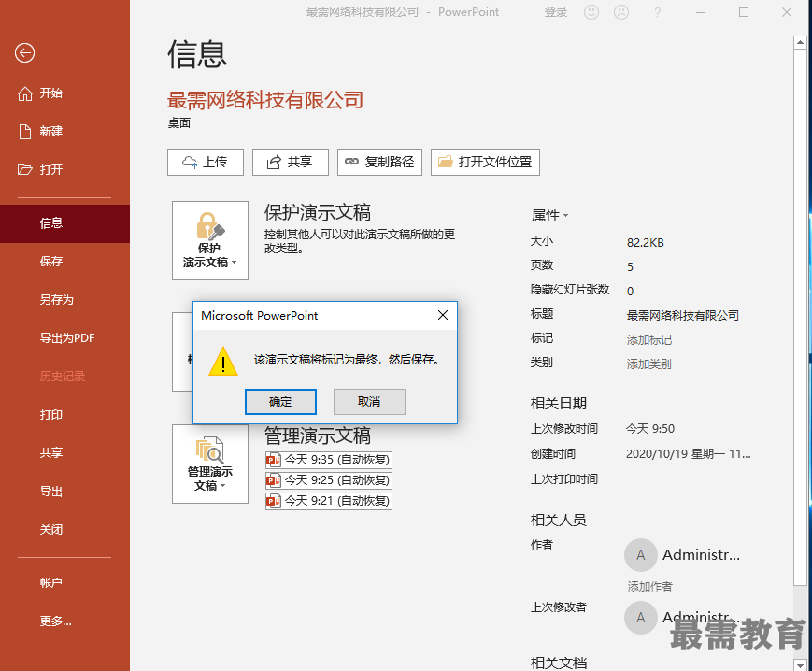Expand the 属性 properties dropdown
812x671 pixels.
[549, 215]
